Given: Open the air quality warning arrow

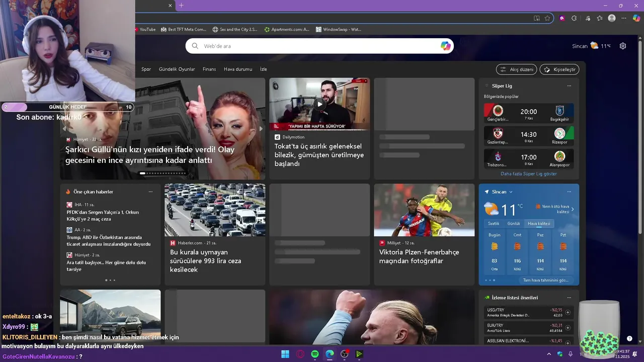Looking at the screenshot, I should point(573,209).
